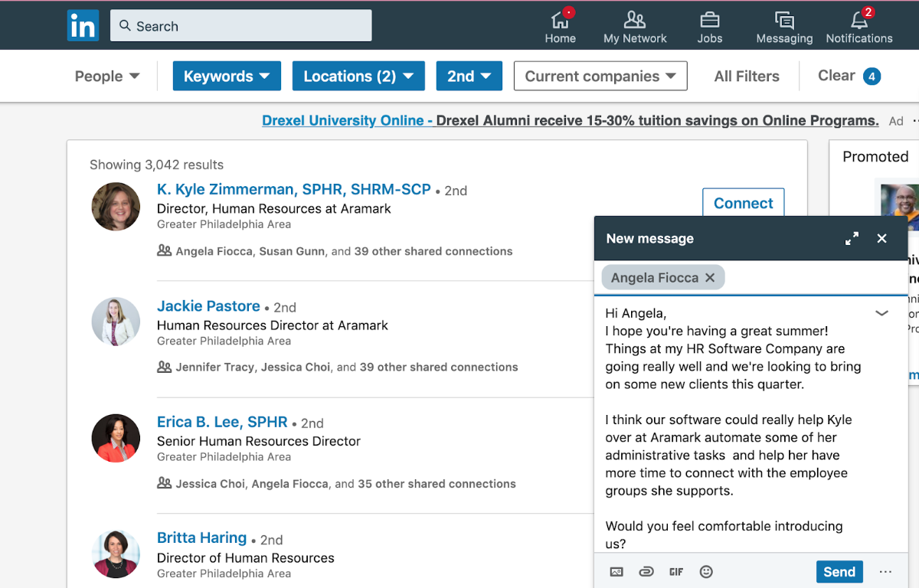This screenshot has width=919, height=588.
Task: Expand the New message window to full size
Action: pyautogui.click(x=852, y=239)
